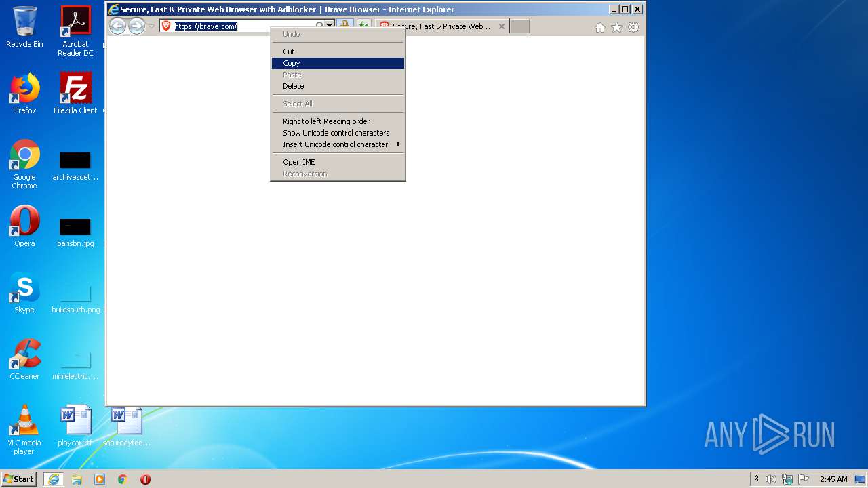Screen dimensions: 868x488
Task: Open the Favorites star icon
Action: pos(616,27)
